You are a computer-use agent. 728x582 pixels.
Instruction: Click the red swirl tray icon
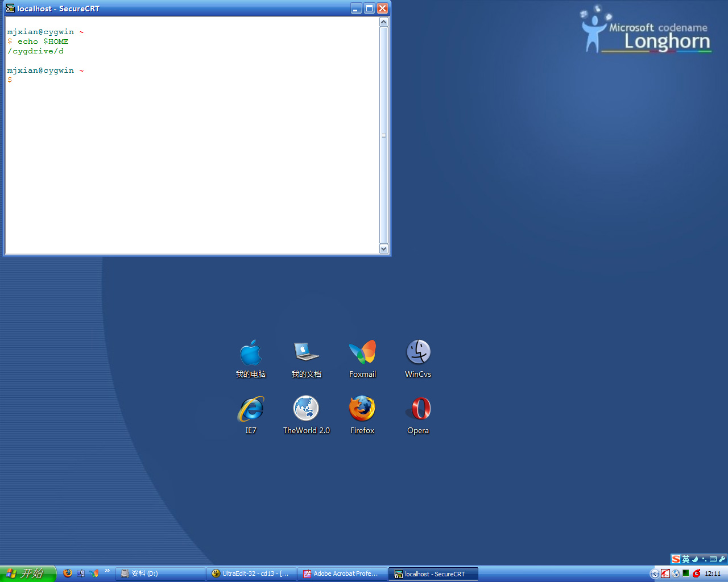pos(696,573)
